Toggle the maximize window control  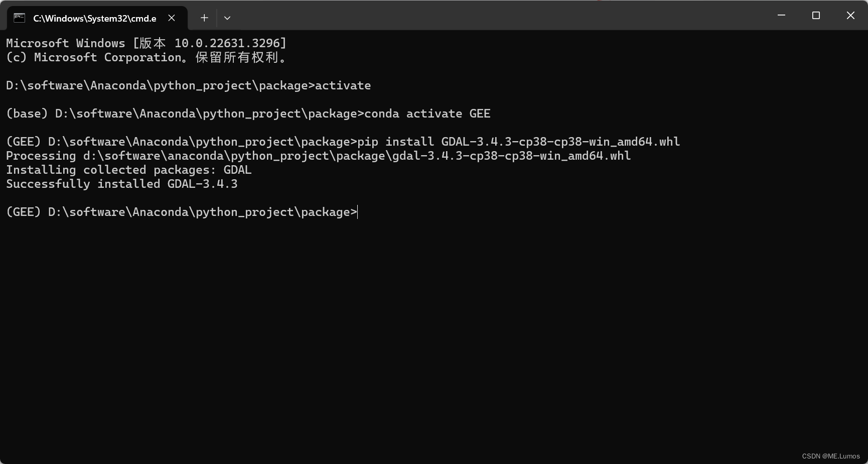coord(815,15)
